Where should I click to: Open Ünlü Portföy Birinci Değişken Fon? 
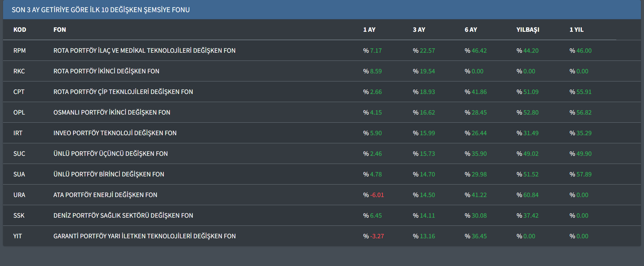coord(109,174)
